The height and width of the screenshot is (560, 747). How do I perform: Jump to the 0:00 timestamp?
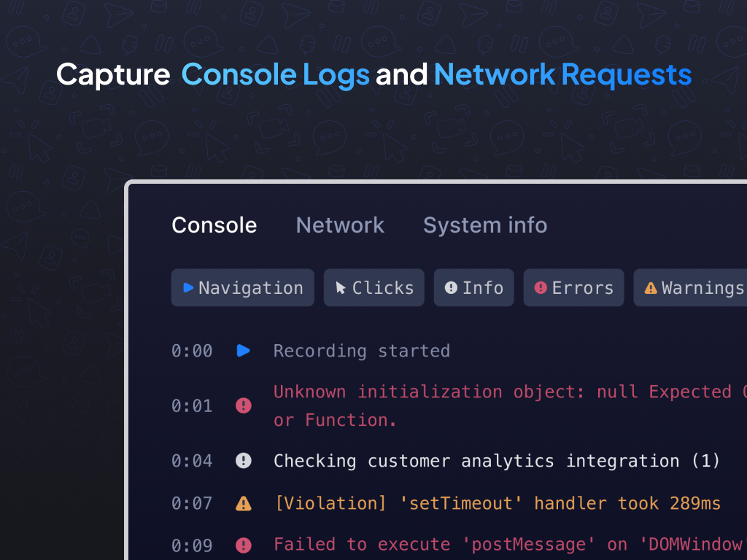click(x=192, y=351)
